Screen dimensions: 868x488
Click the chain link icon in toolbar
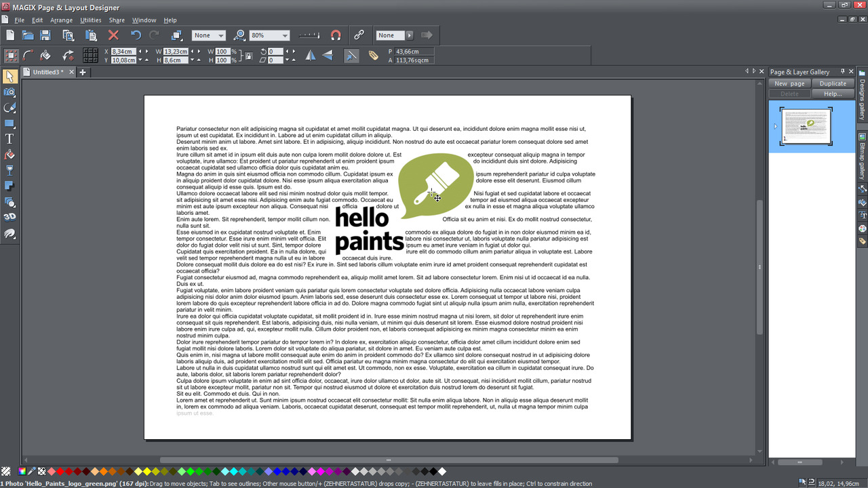click(x=359, y=35)
